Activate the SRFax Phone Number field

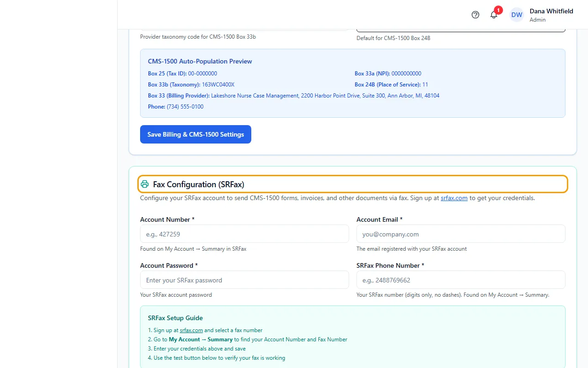[461, 280]
